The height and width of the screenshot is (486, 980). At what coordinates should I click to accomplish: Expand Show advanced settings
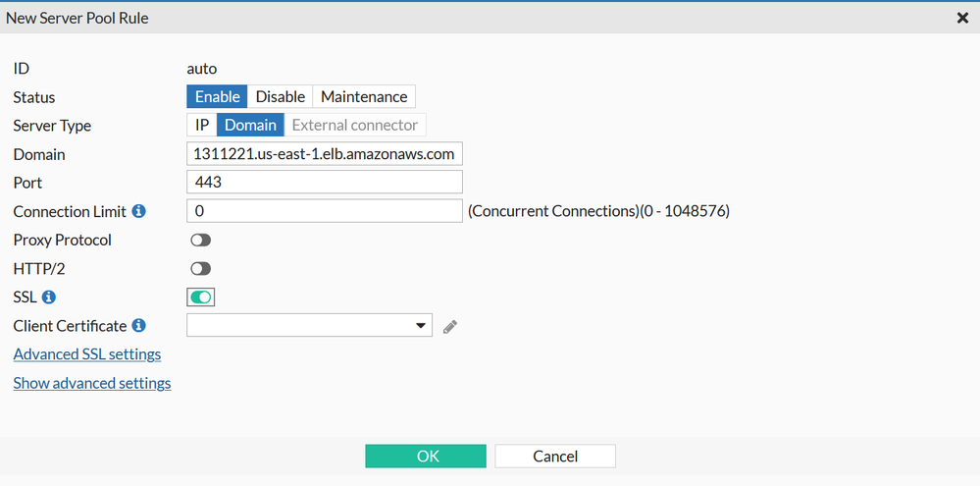tap(92, 383)
